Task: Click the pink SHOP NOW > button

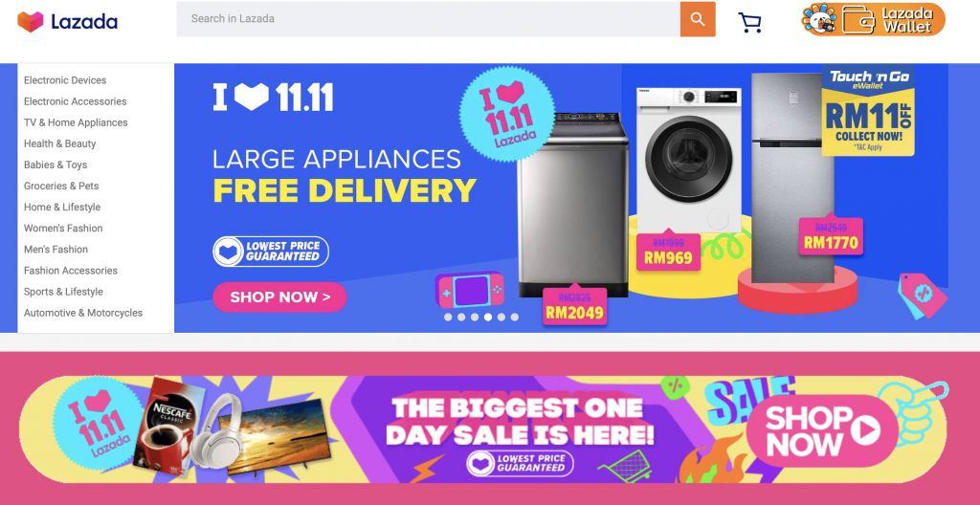Action: pyautogui.click(x=280, y=296)
